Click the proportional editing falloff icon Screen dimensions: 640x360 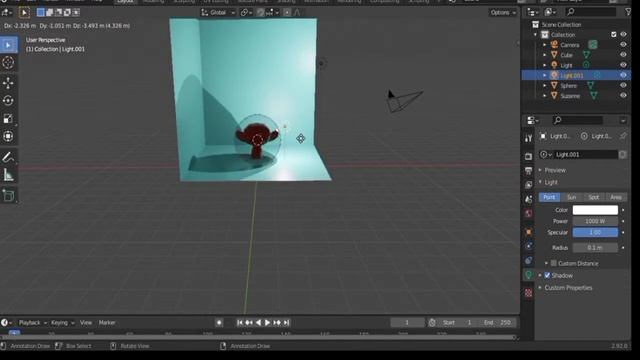[297, 13]
